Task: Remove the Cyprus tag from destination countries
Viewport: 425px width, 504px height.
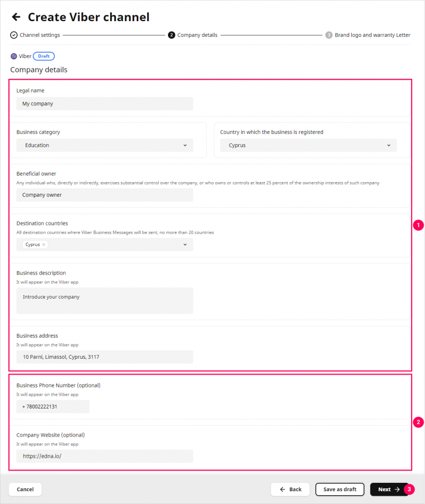Action: 44,245
